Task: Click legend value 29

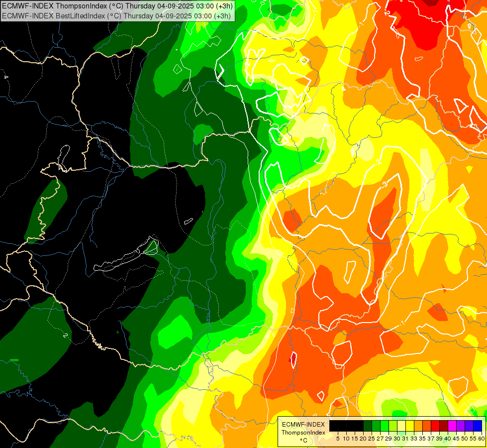Action: coord(388,439)
